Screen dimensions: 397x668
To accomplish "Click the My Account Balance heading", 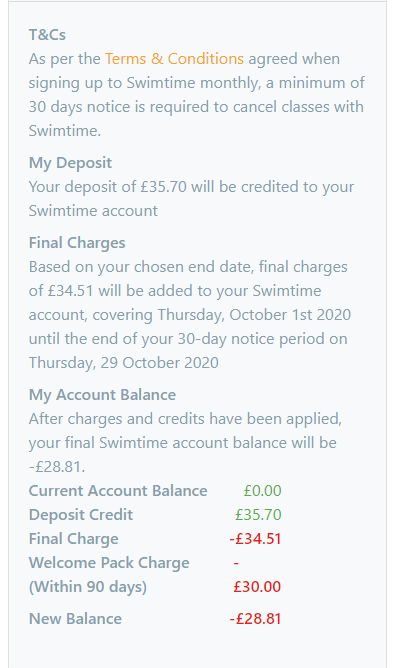I will coord(102,394).
